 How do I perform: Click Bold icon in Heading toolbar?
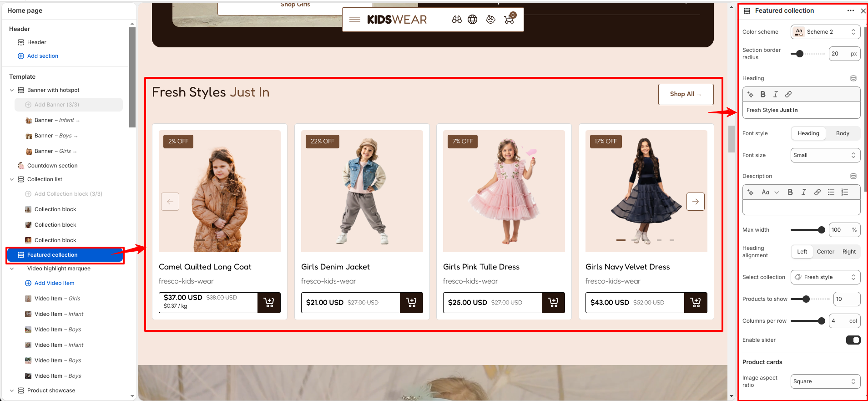click(763, 94)
